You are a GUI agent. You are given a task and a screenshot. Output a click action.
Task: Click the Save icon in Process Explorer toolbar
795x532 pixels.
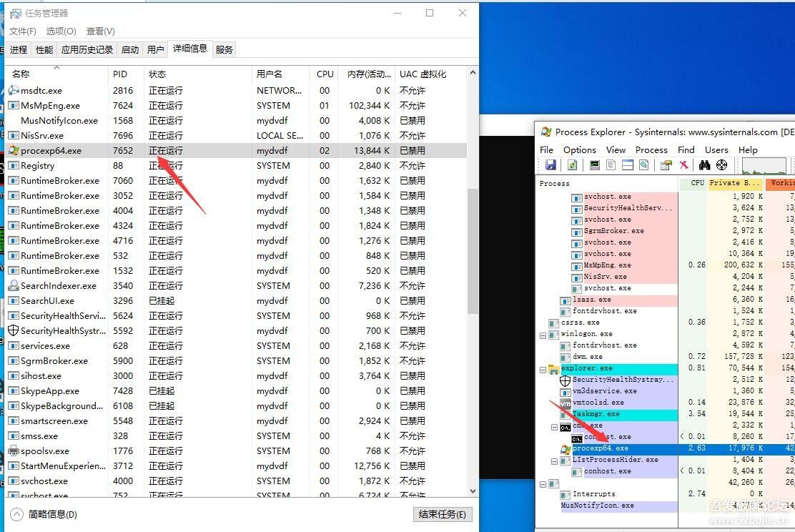550,165
